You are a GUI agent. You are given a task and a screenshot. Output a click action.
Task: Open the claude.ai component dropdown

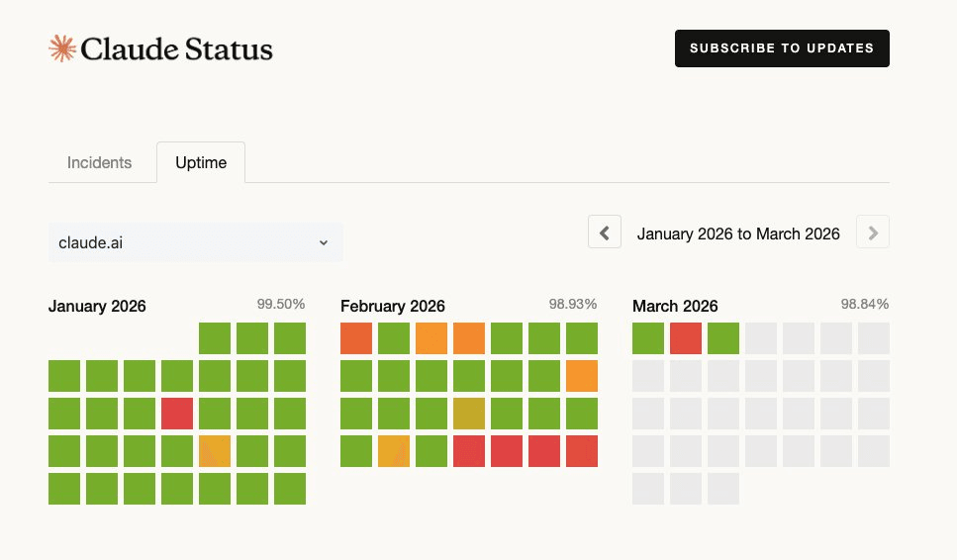click(195, 242)
